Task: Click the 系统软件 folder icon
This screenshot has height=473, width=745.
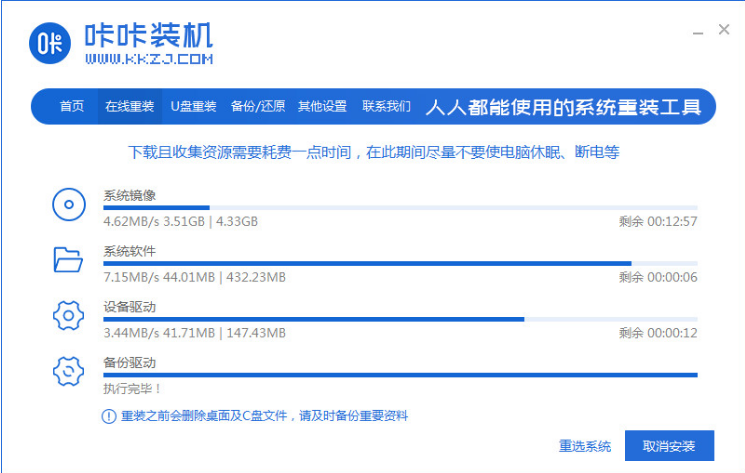Action: (68, 261)
